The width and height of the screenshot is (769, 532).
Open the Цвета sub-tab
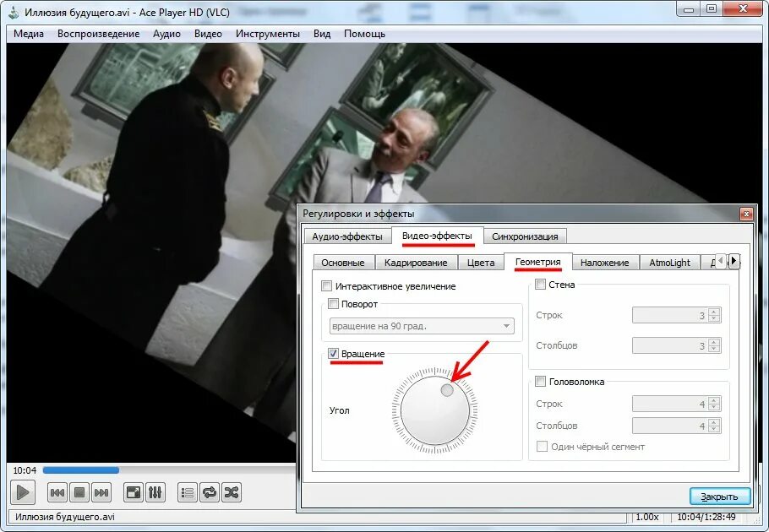[481, 263]
